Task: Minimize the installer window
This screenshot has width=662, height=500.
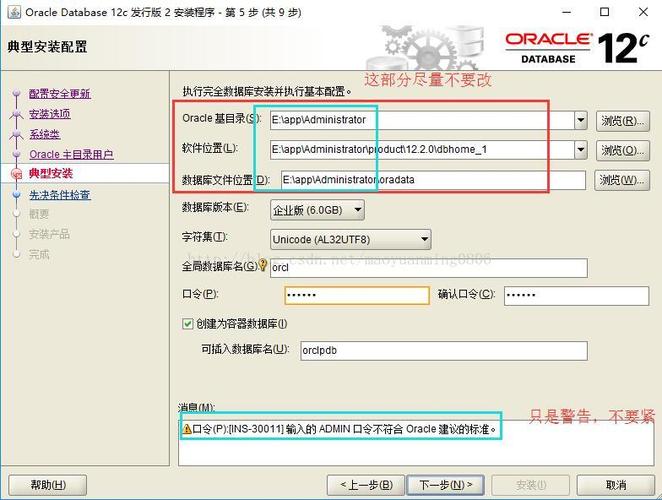Action: (x=566, y=12)
